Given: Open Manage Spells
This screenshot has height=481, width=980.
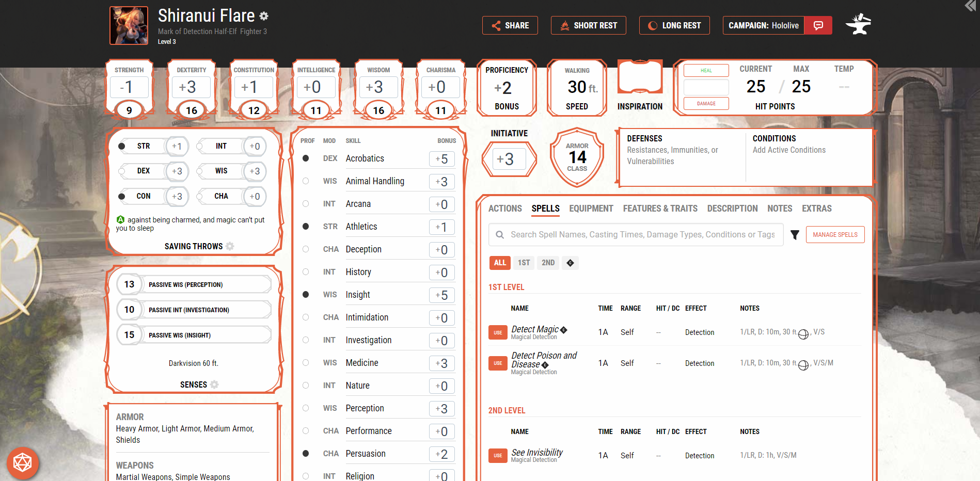Looking at the screenshot, I should pyautogui.click(x=835, y=234).
